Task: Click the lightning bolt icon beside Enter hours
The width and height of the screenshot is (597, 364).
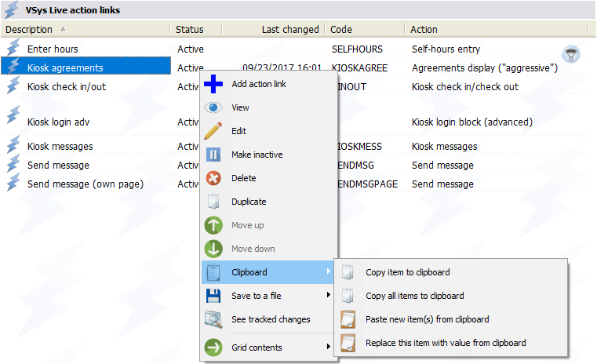Action: [x=13, y=49]
